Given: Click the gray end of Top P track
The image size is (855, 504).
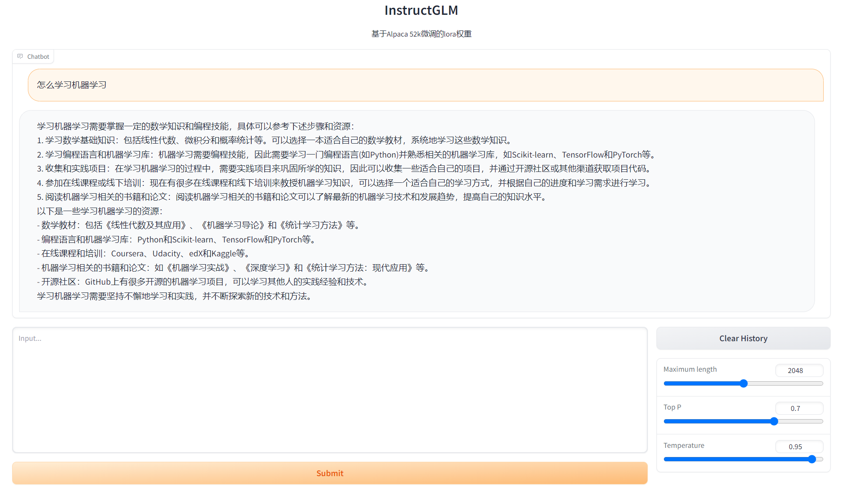Looking at the screenshot, I should coord(801,421).
